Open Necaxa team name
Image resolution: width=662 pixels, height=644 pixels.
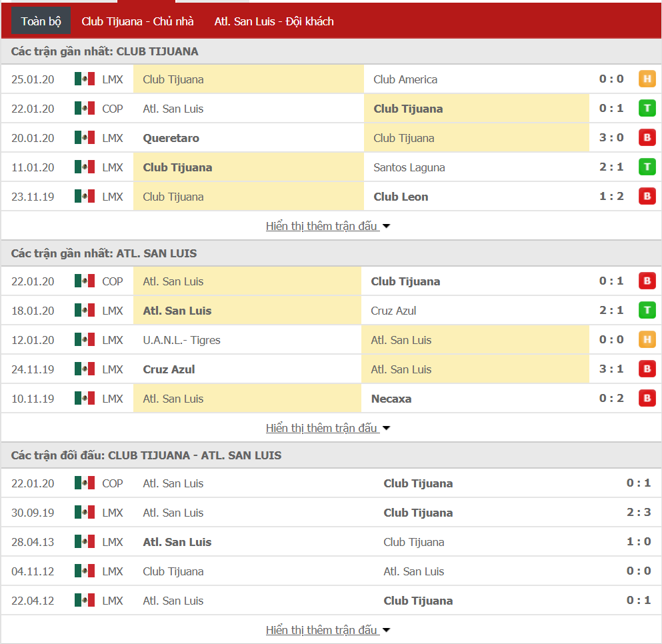tap(391, 399)
